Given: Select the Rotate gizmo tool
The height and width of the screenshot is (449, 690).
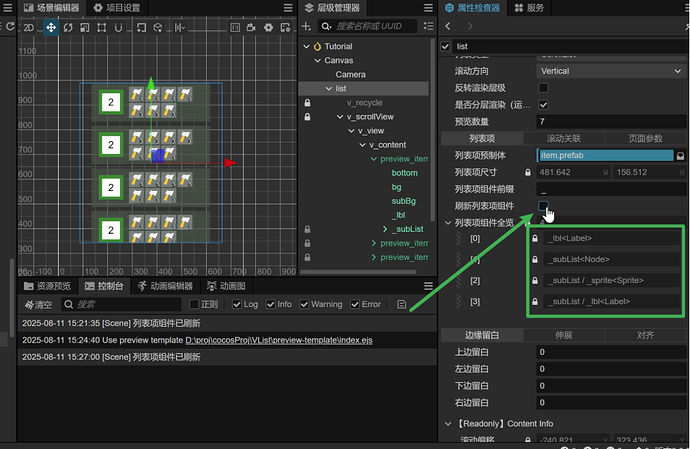Looking at the screenshot, I should tap(68, 28).
